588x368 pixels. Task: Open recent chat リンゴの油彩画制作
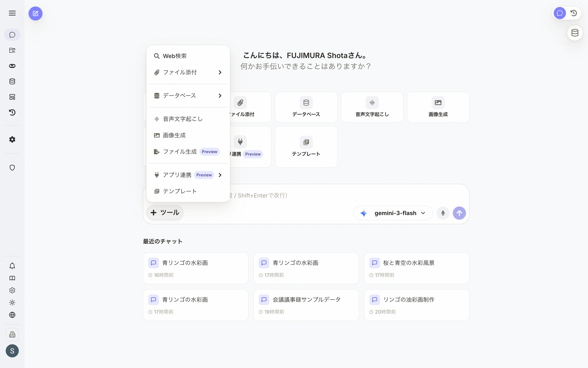pyautogui.click(x=417, y=305)
